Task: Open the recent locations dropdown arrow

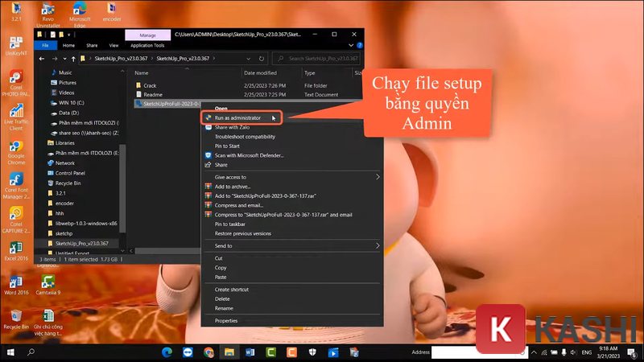Action: point(64,59)
